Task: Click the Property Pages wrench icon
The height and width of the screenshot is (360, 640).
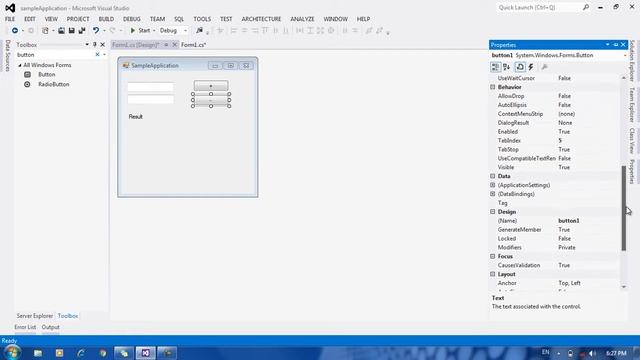Action: (x=544, y=67)
